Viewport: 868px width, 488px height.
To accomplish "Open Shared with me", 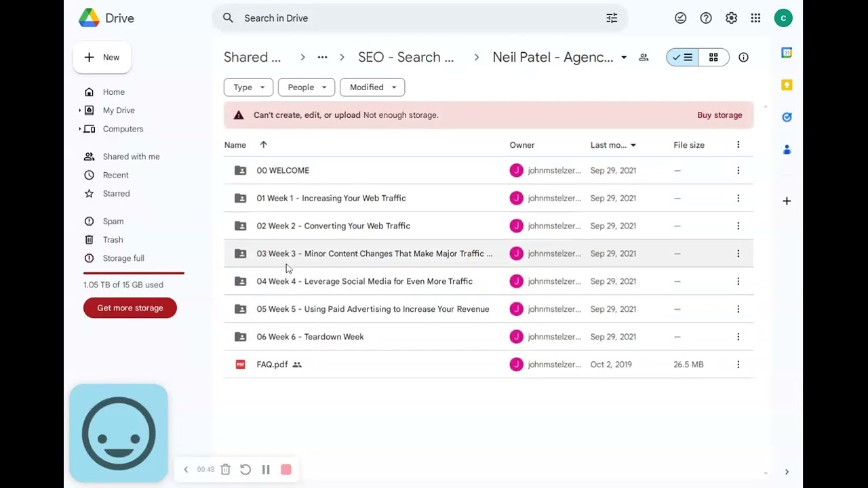I will 131,157.
